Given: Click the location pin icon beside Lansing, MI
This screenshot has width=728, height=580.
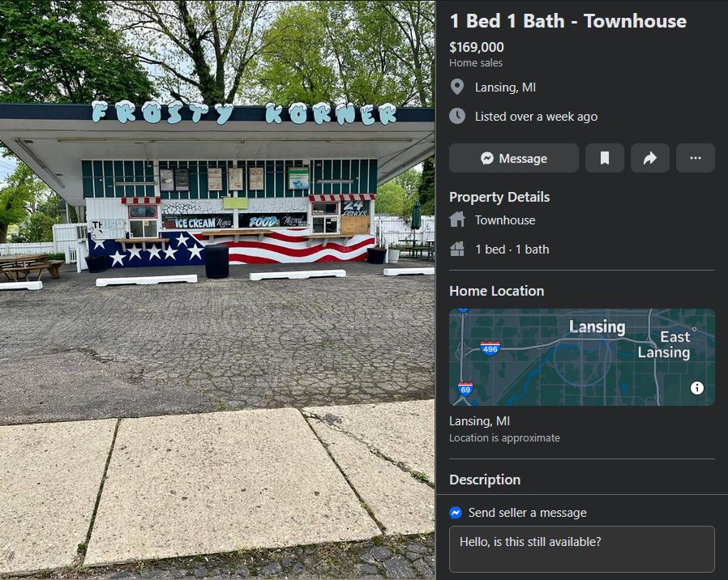Looking at the screenshot, I should click(457, 87).
